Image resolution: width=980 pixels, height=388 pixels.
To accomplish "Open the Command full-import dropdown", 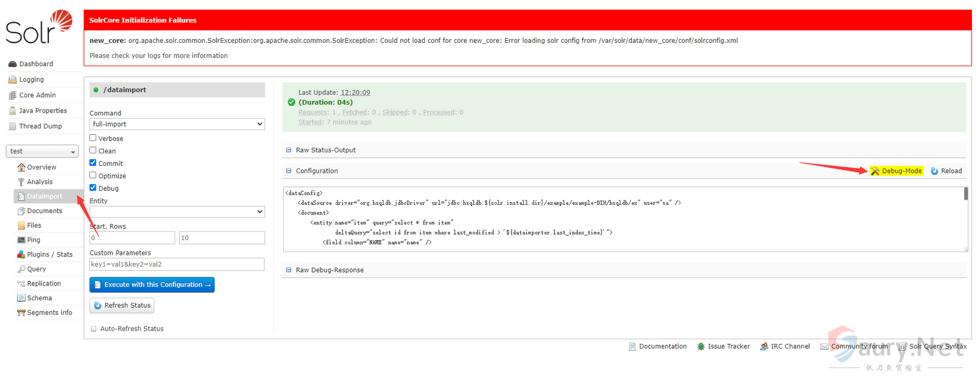I will click(x=177, y=124).
